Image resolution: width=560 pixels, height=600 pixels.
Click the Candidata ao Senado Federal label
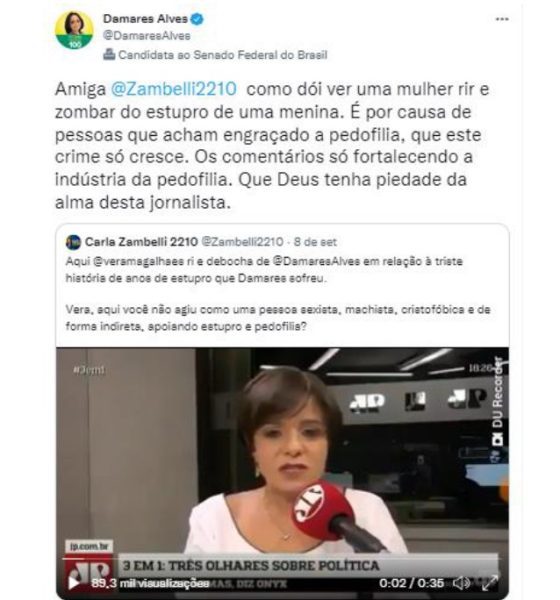(x=223, y=55)
